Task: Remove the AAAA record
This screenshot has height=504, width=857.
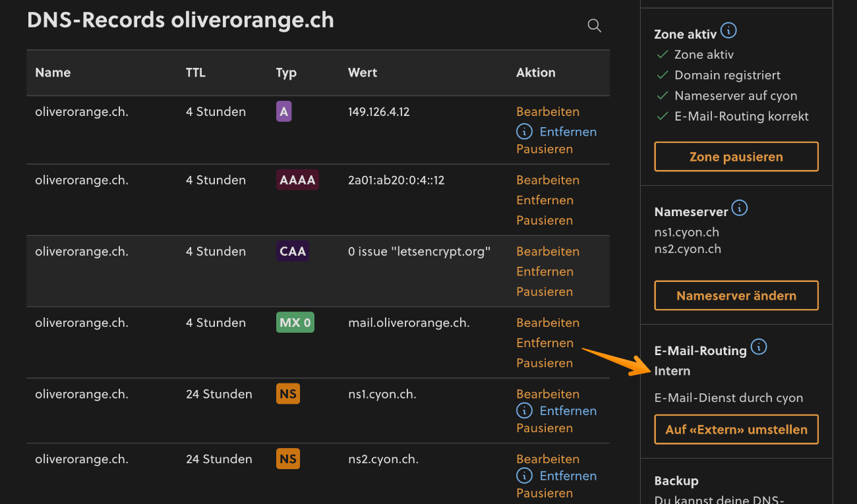Action: tap(545, 200)
